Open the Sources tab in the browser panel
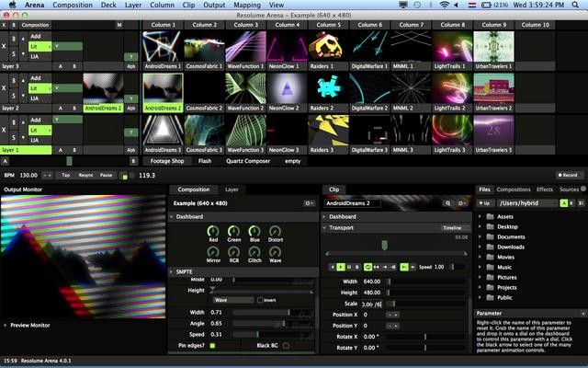588x368 pixels. [569, 190]
